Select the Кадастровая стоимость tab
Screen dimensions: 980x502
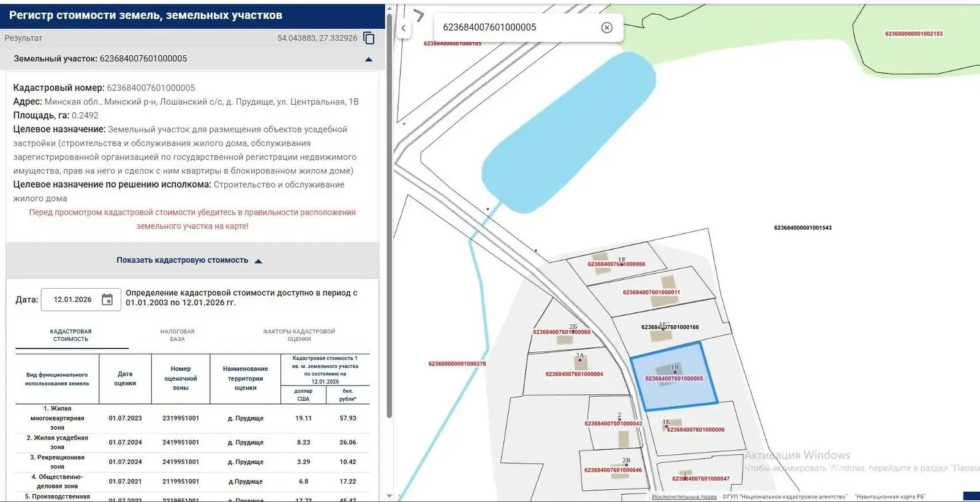[70, 335]
